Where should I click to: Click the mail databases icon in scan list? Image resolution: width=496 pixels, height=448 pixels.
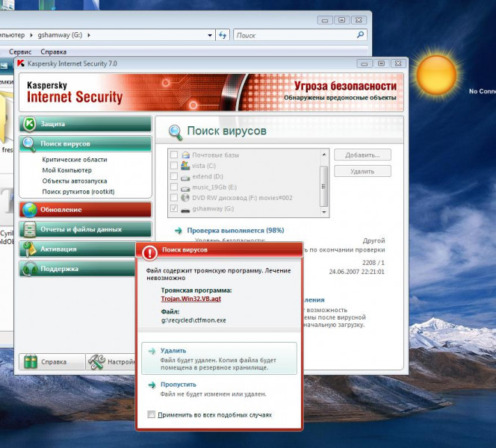pyautogui.click(x=185, y=155)
